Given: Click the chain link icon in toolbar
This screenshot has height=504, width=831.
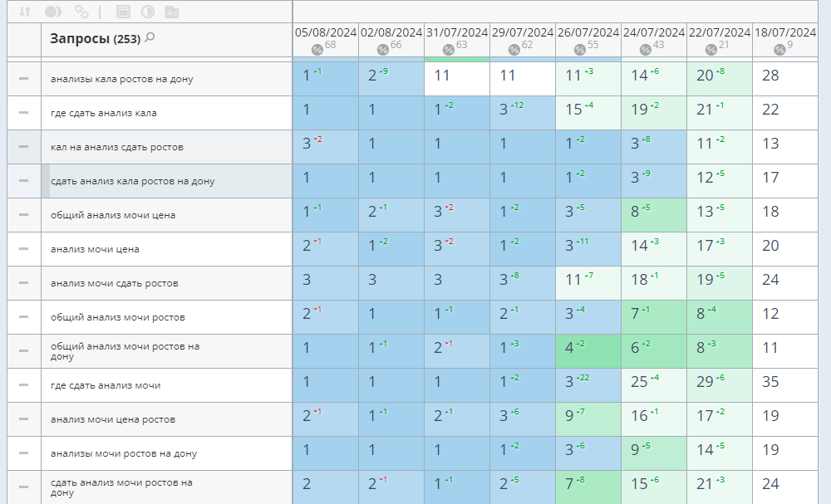Looking at the screenshot, I should [x=81, y=12].
